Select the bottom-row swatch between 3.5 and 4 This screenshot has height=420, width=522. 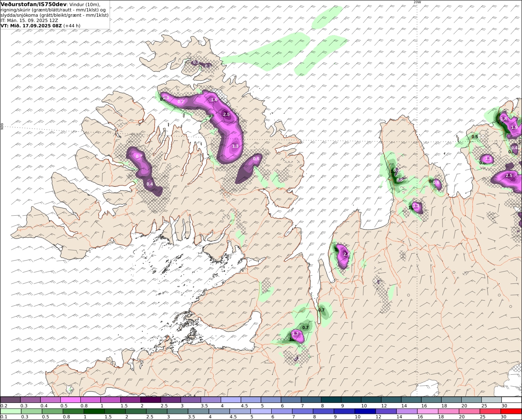click(x=199, y=411)
